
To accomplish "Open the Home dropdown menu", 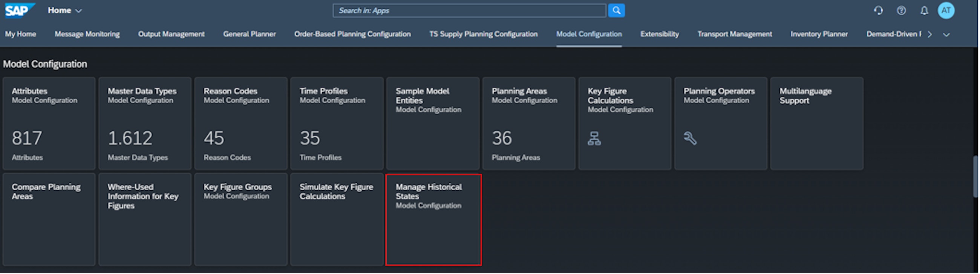I will tap(65, 11).
